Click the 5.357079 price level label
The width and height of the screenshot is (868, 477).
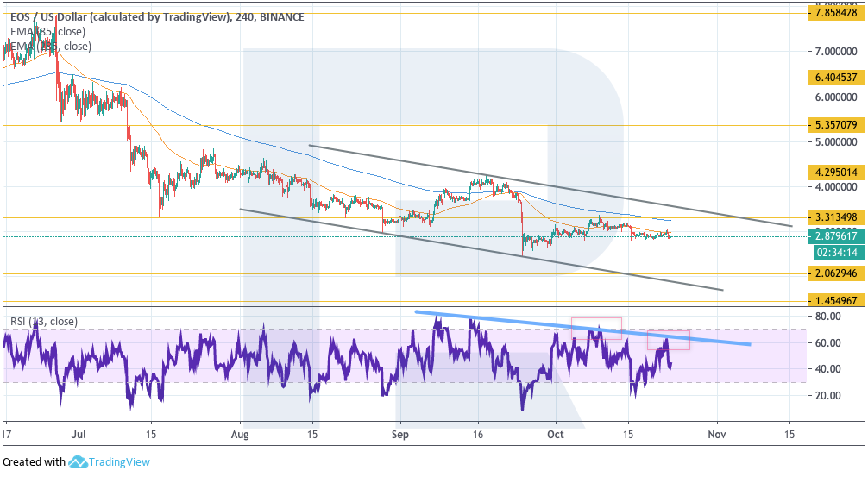coord(835,125)
